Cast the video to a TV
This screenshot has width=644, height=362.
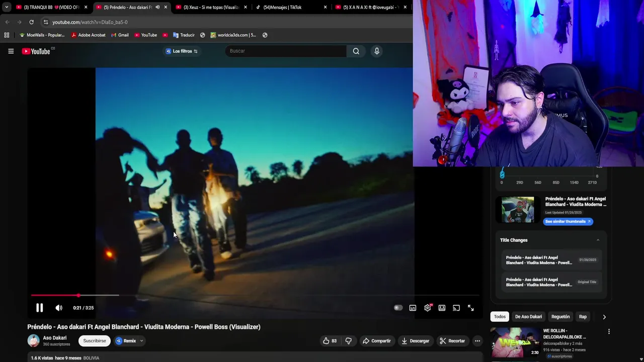456,308
